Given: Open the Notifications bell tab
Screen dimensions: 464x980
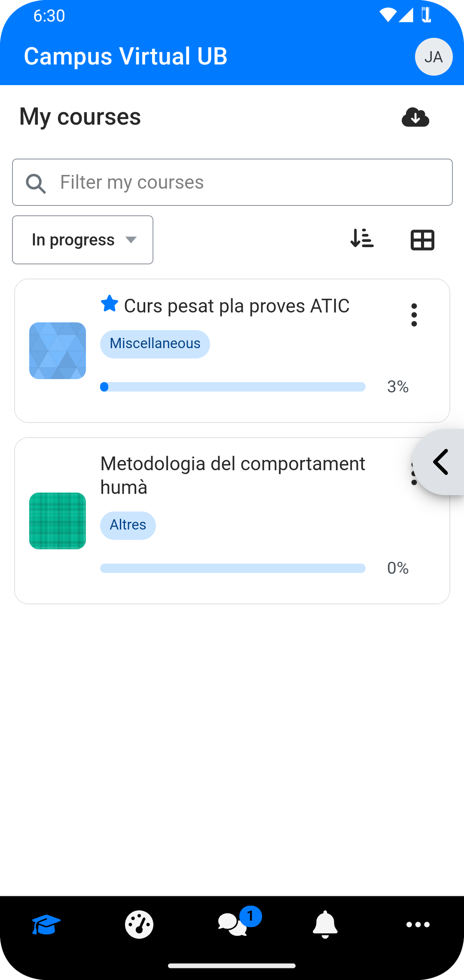Looking at the screenshot, I should coord(325,924).
